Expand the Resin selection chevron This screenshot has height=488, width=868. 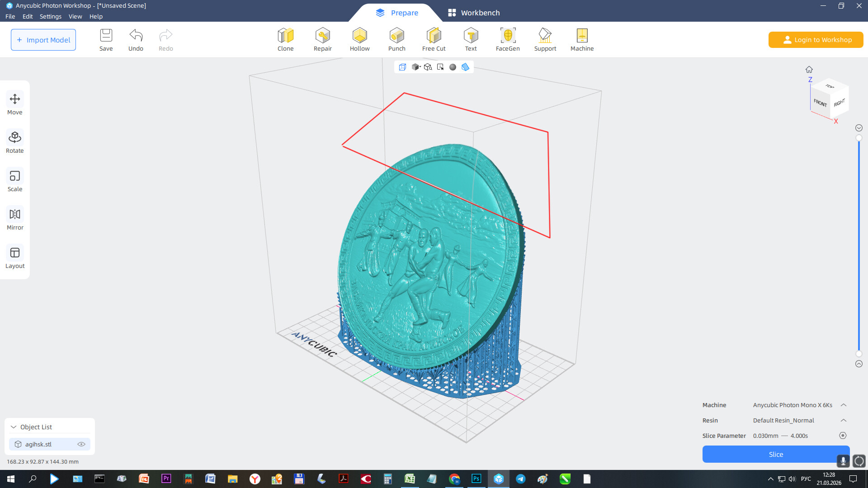(x=843, y=420)
